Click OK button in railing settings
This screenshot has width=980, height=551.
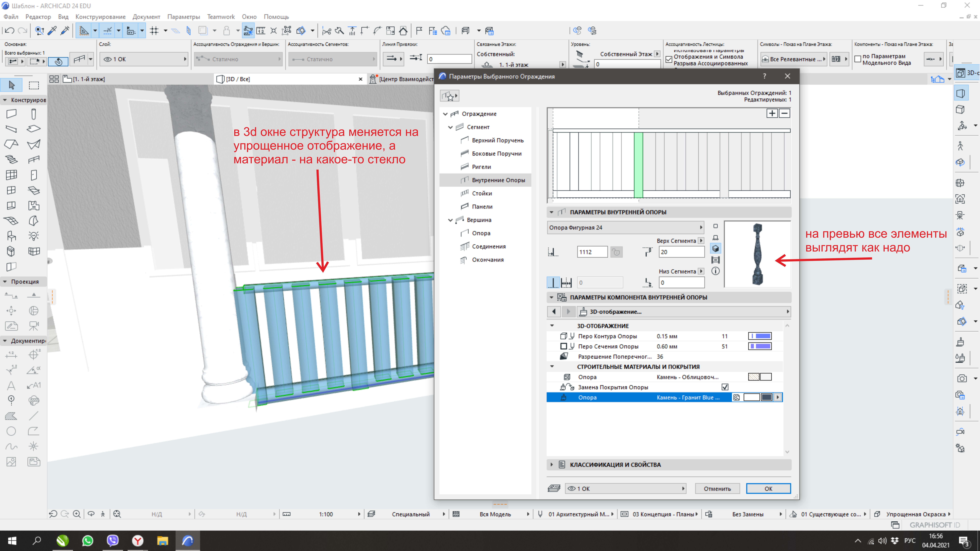768,489
